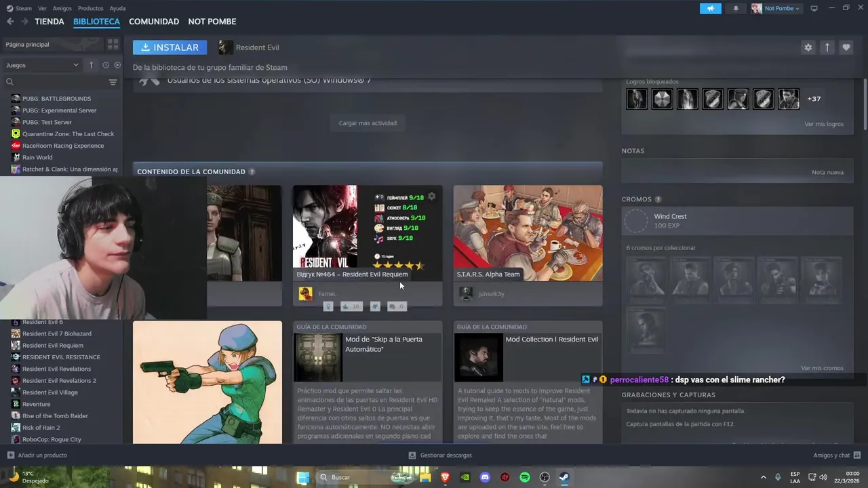Screen dimensions: 868x488
Task: Open Ver mis cromos link
Action: pyautogui.click(x=822, y=368)
